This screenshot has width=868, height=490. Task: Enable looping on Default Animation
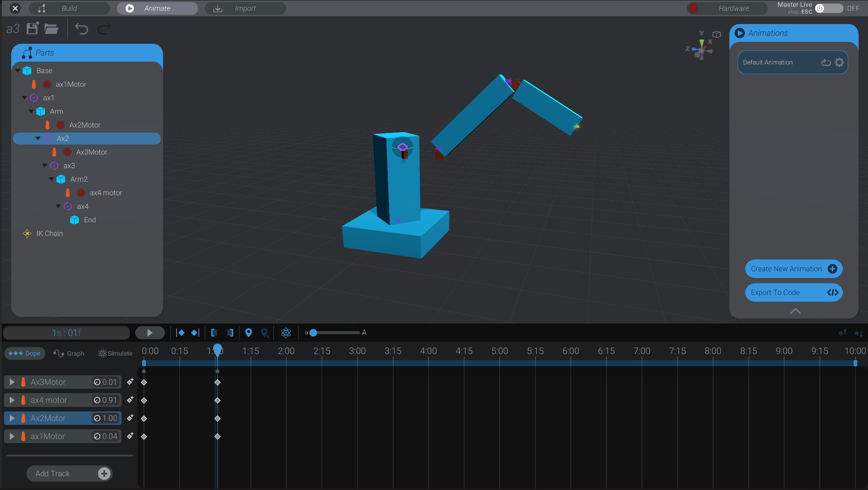pos(825,62)
